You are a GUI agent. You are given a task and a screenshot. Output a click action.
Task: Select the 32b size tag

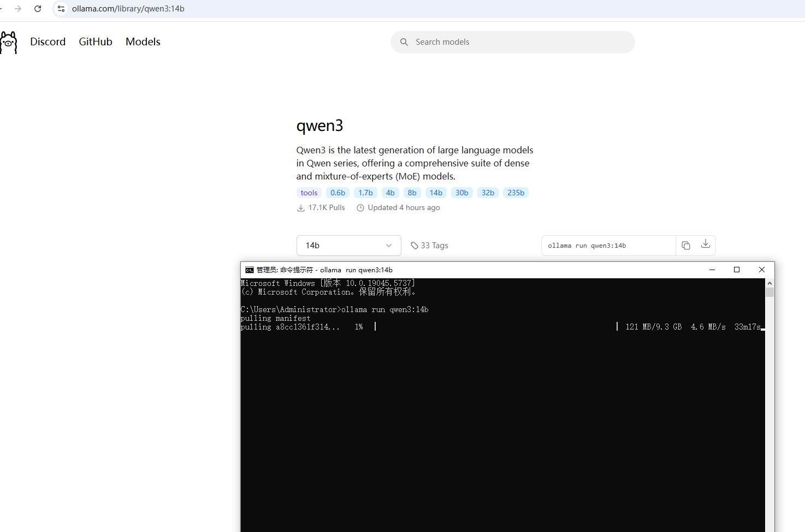[x=488, y=193]
